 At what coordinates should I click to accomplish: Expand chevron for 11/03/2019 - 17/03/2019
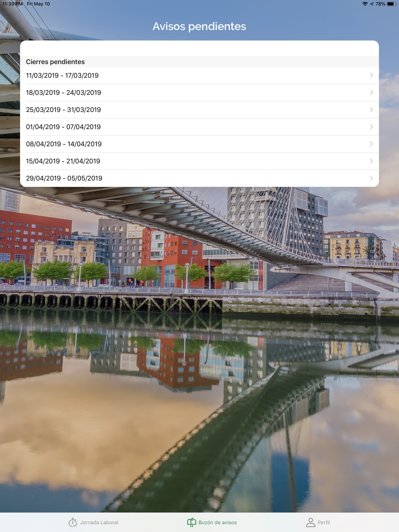click(371, 76)
